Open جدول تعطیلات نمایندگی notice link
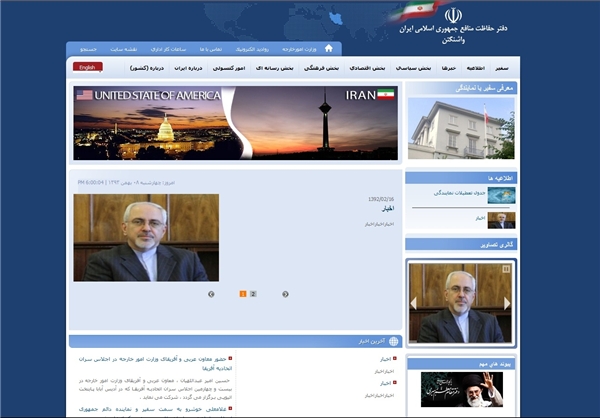The image size is (600, 418). pyautogui.click(x=459, y=193)
